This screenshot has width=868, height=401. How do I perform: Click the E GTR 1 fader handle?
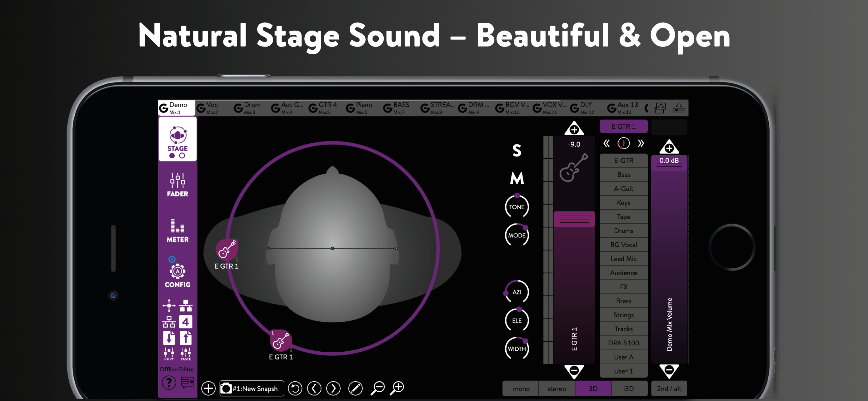[574, 219]
